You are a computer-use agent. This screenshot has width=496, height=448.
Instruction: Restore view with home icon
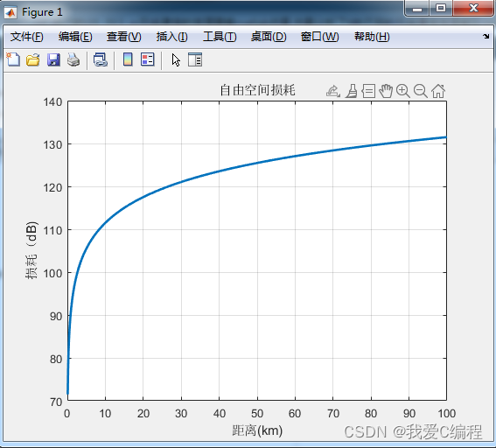[x=438, y=91]
